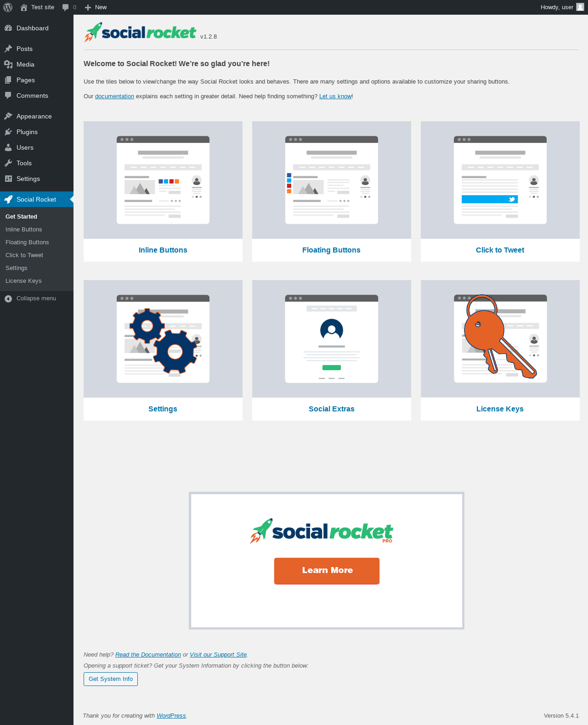
Task: Collapse the admin sidebar menu
Action: click(30, 298)
